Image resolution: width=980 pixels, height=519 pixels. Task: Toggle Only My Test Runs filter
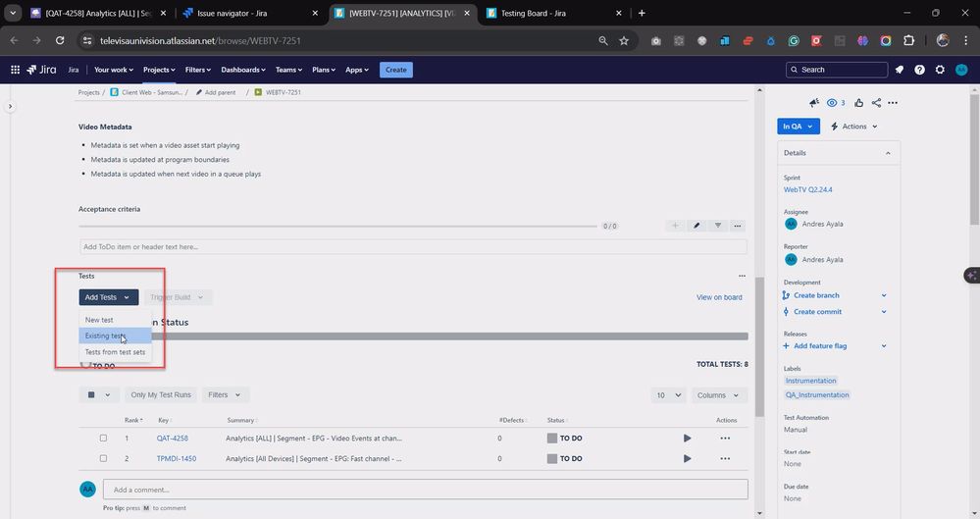(x=161, y=395)
